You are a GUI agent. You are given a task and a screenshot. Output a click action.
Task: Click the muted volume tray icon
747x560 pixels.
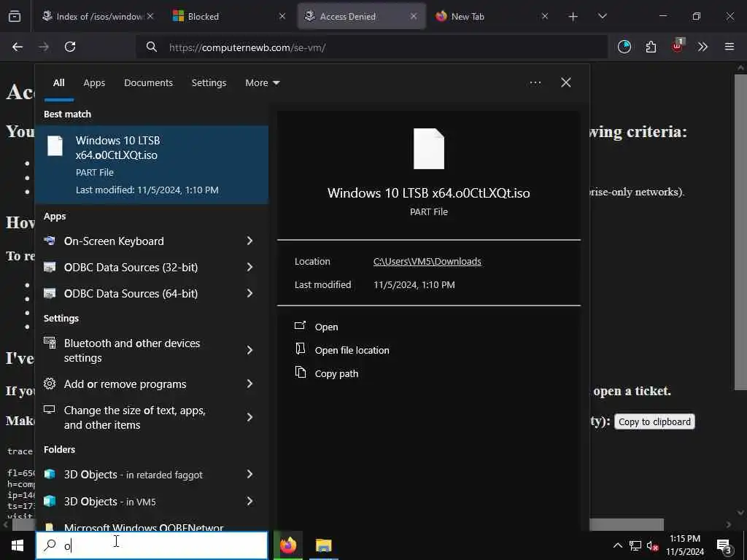653,545
